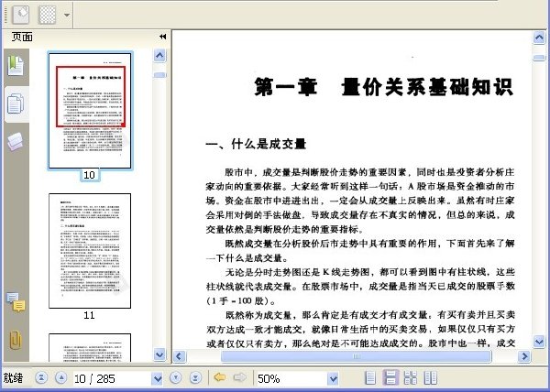The height and width of the screenshot is (392, 550).
Task: Go to last page button
Action: click(195, 378)
